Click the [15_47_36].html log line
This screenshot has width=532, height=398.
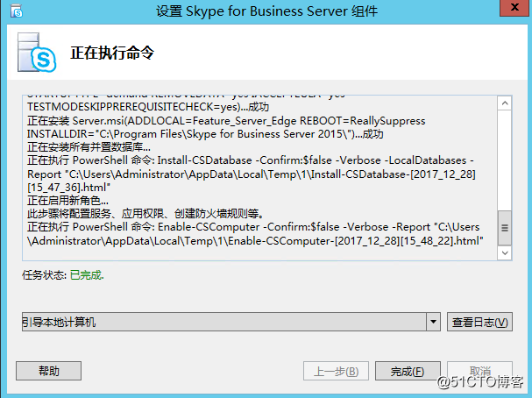point(69,187)
